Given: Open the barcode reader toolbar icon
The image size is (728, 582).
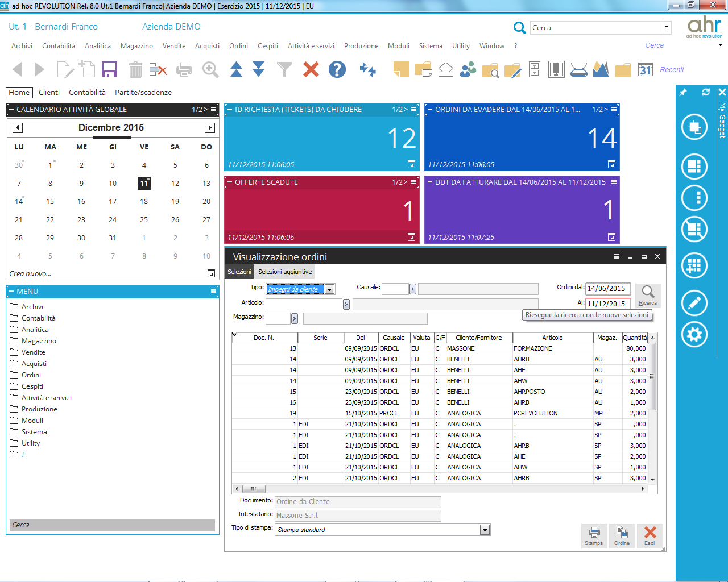Looking at the screenshot, I should [x=556, y=69].
